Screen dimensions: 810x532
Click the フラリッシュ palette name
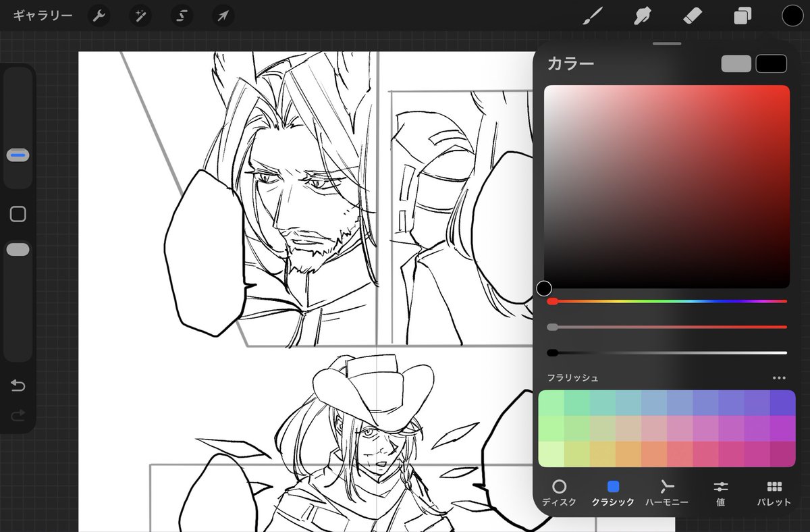[572, 378]
